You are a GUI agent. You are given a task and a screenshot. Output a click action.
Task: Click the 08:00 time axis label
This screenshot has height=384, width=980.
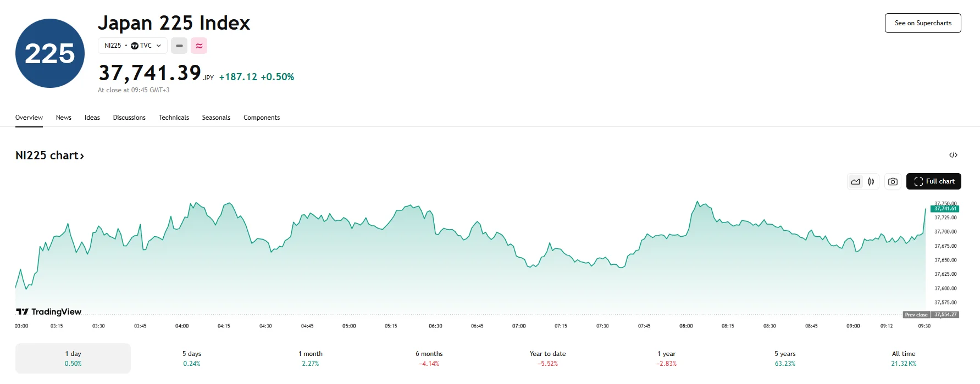(x=686, y=326)
